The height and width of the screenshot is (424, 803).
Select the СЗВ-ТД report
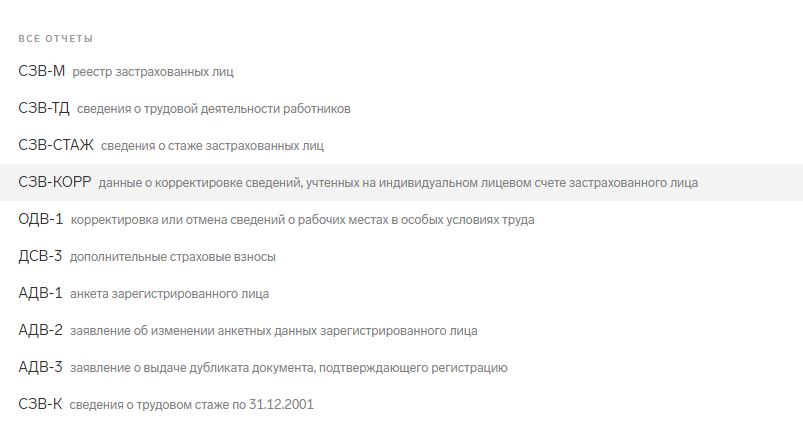[44, 108]
